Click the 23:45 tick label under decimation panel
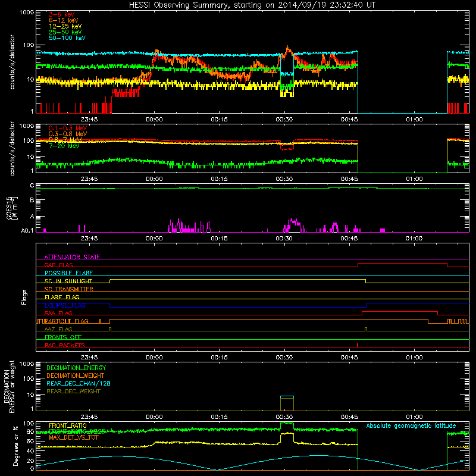This screenshot has width=476, height=476. pos(89,417)
